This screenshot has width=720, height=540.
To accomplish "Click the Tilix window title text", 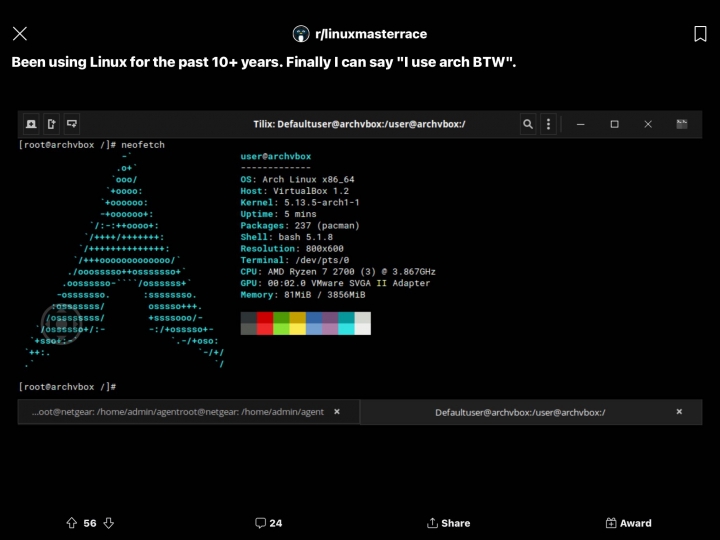I will coord(360,124).
